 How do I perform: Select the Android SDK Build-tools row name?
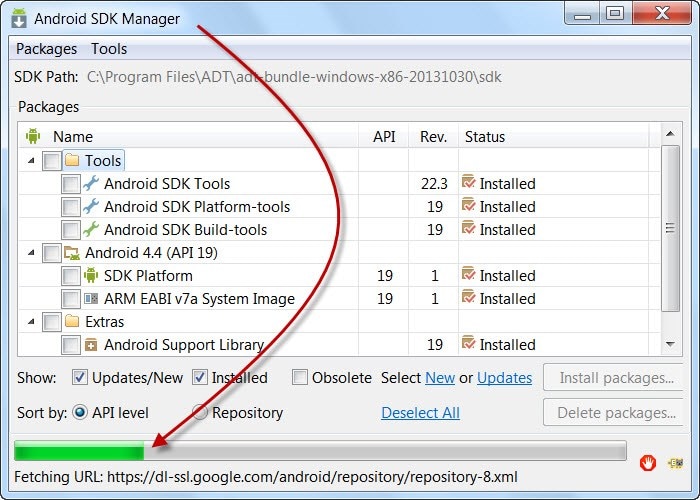185,229
